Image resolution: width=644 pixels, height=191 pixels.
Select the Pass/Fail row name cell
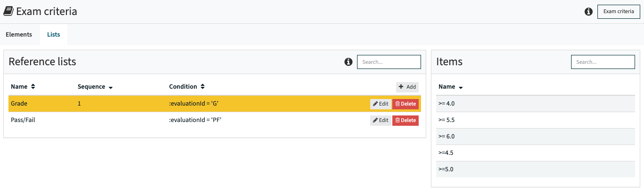coord(23,120)
